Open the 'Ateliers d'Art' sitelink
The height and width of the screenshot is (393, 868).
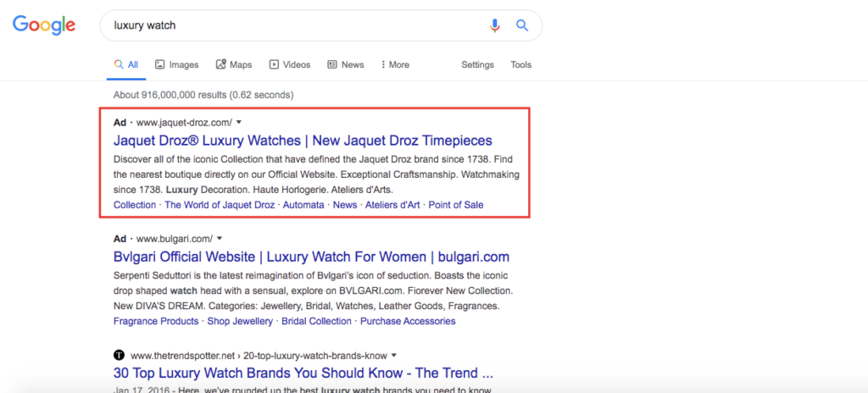pos(392,205)
